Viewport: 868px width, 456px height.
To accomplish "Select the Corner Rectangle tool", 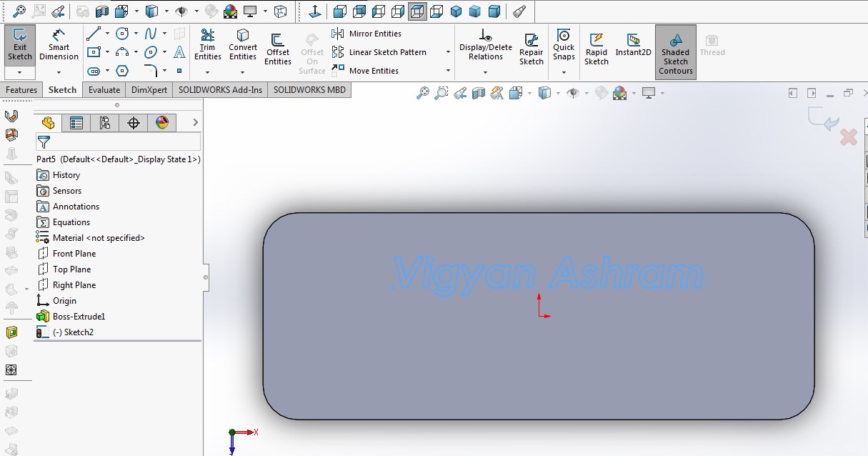I will tap(93, 52).
